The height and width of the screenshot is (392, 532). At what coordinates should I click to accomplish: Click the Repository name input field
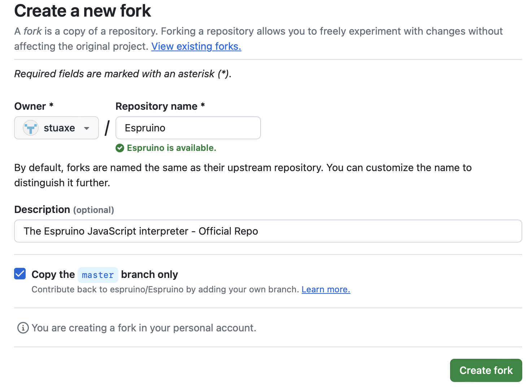(188, 128)
